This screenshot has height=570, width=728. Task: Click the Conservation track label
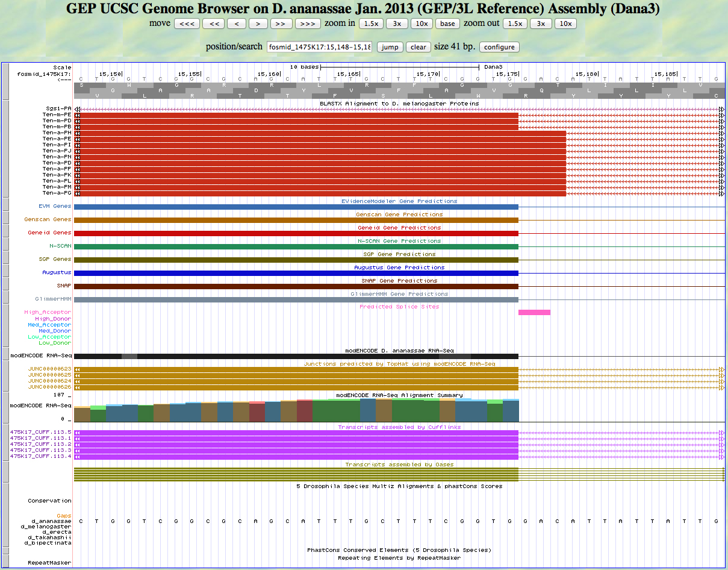point(49,501)
